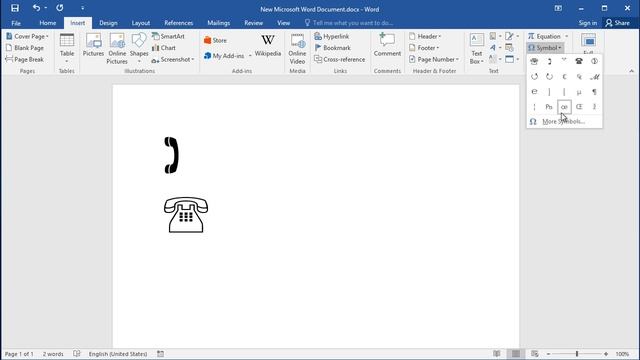Open the Mailings tab
Image resolution: width=640 pixels, height=360 pixels.
click(x=218, y=23)
